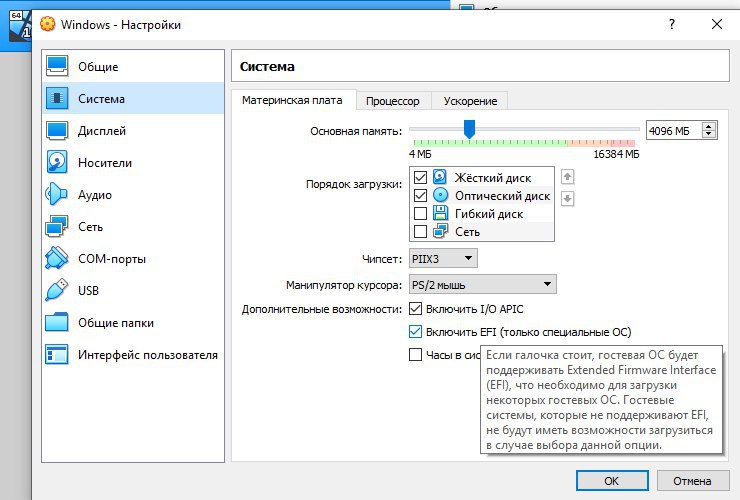
Task: Switch to Ускорение tab
Action: point(470,101)
